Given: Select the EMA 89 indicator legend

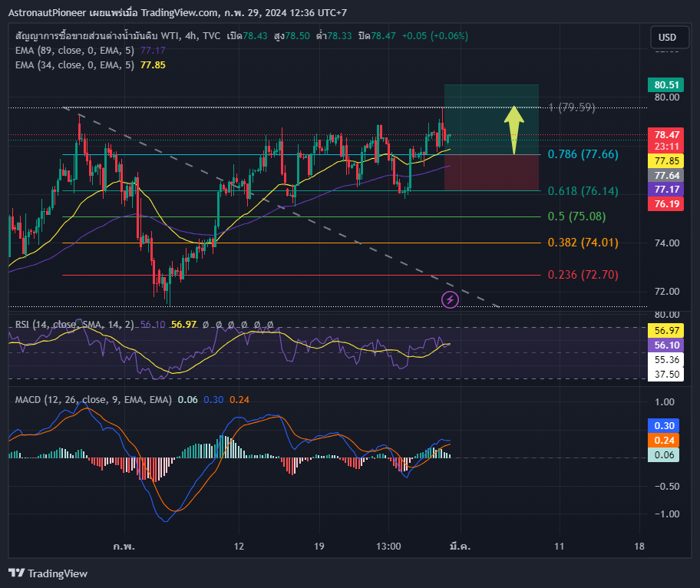Looking at the screenshot, I should (90, 51).
